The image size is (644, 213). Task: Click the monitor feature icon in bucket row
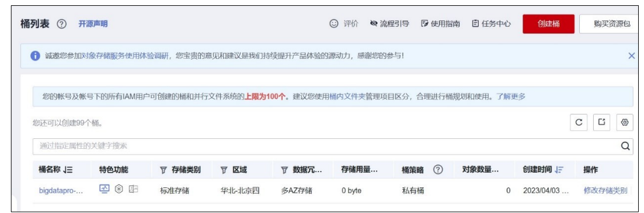(x=105, y=189)
